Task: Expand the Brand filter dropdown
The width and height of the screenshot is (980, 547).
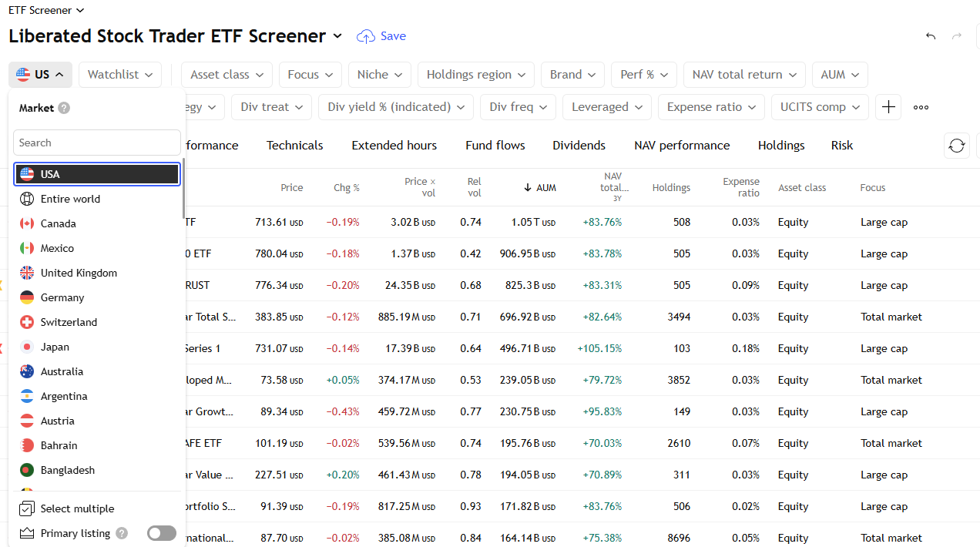Action: [573, 75]
